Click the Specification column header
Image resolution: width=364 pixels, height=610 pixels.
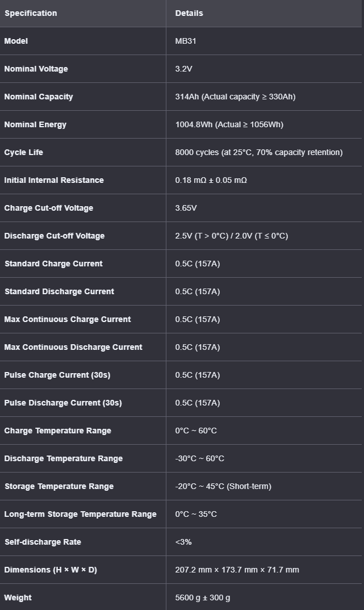click(31, 13)
